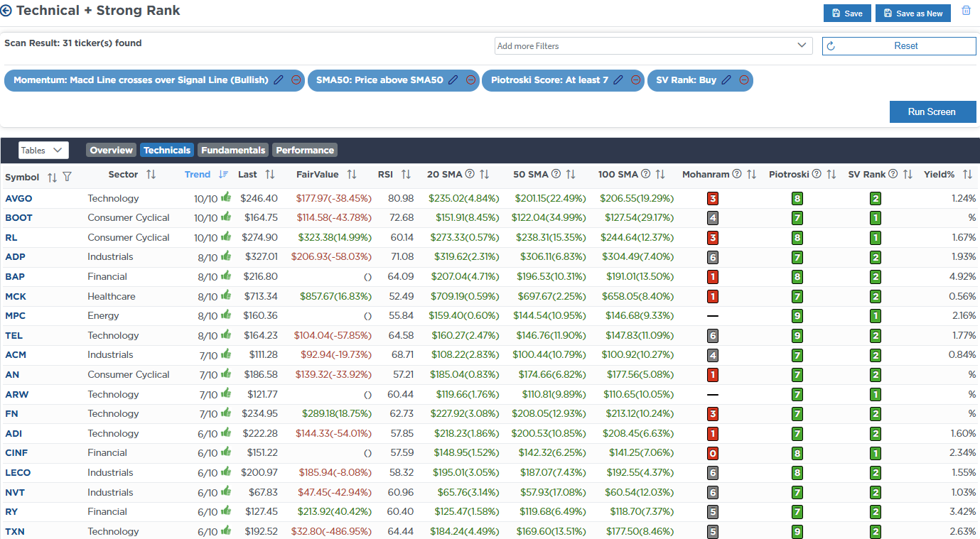The height and width of the screenshot is (539, 980).
Task: Click the Mohanram score badge for AVGO
Action: (x=713, y=199)
